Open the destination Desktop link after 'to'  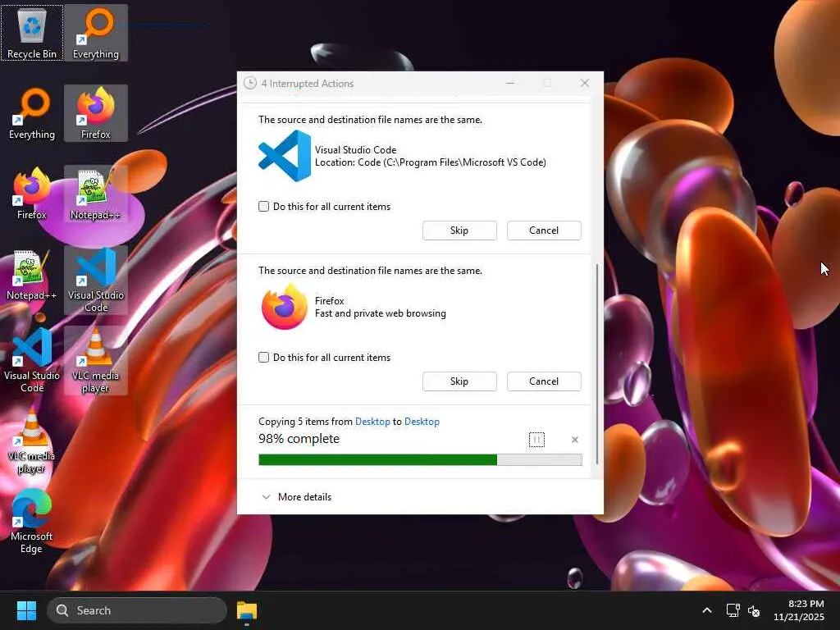coord(422,422)
